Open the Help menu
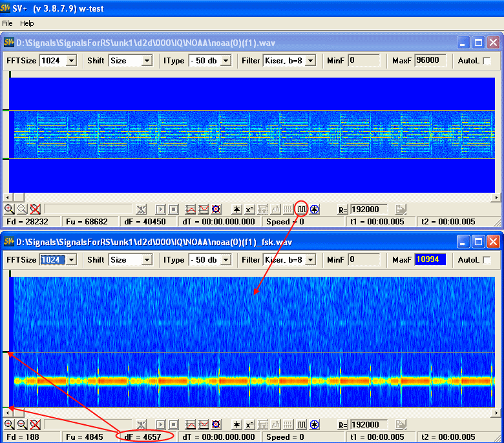 click(27, 23)
